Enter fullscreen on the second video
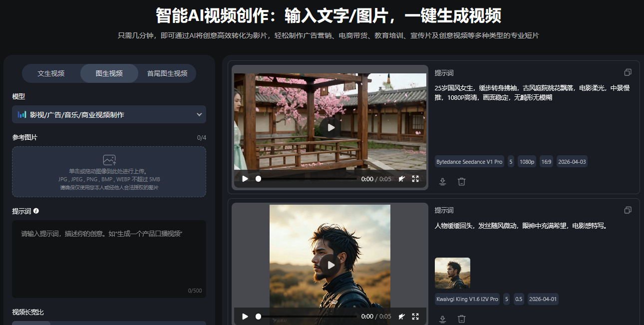 point(415,316)
